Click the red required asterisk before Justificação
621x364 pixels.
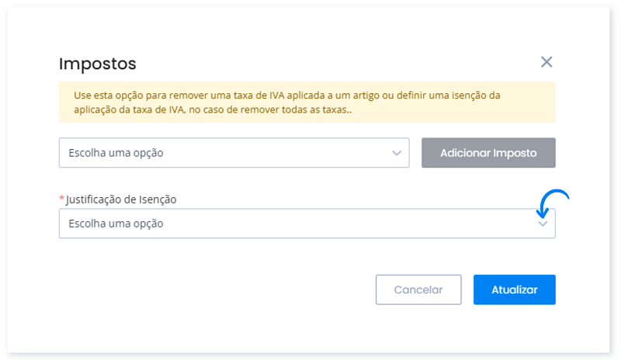tap(61, 198)
